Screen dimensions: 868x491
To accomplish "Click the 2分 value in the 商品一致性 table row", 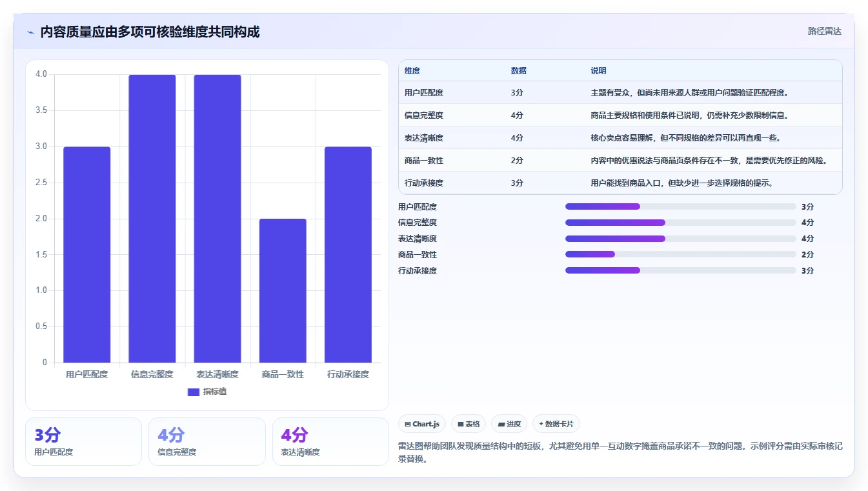I will pos(517,161).
